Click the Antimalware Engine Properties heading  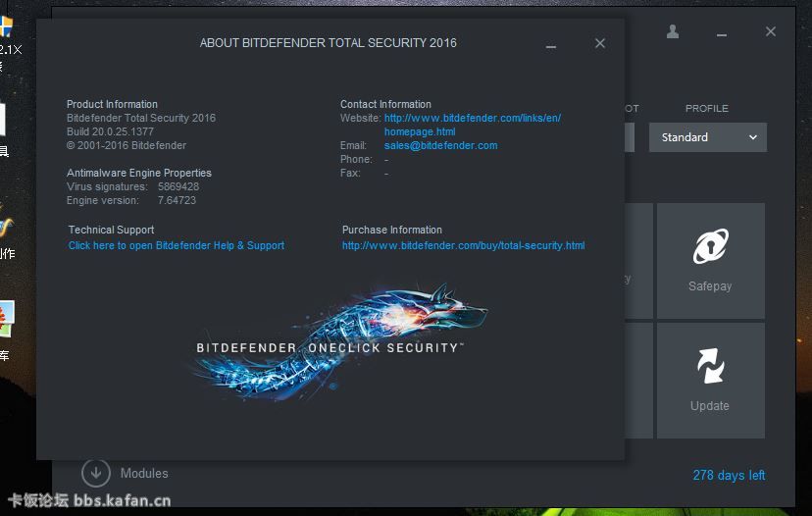point(139,173)
